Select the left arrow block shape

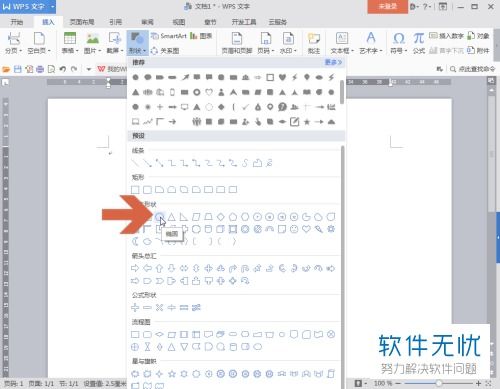click(x=147, y=268)
